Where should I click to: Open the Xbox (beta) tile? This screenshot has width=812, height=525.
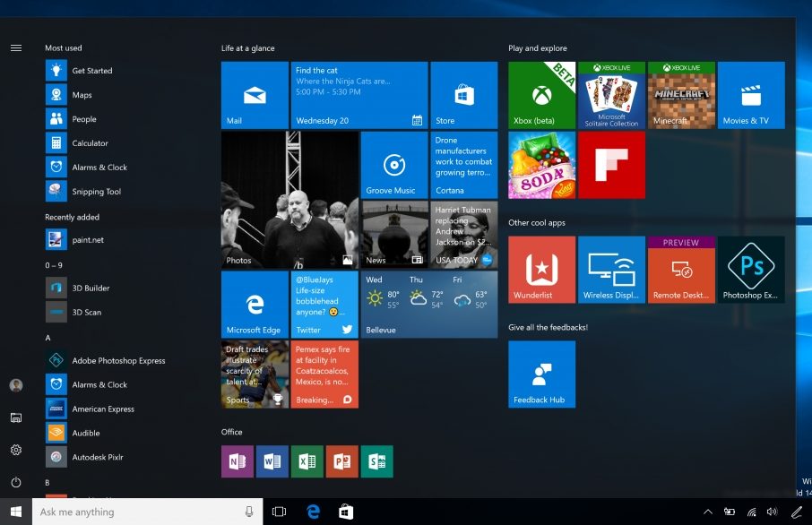pyautogui.click(x=542, y=95)
